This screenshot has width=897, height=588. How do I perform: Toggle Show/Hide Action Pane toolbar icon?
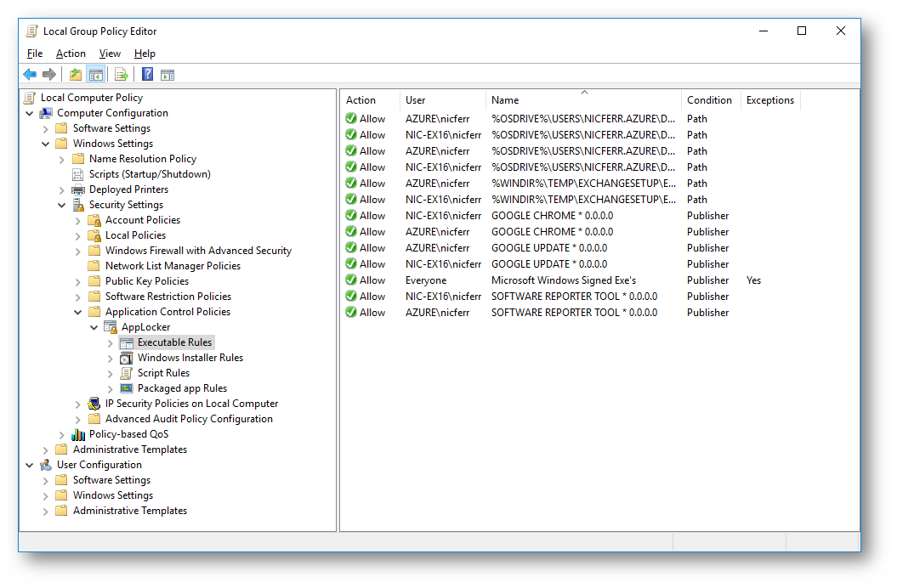(x=167, y=75)
